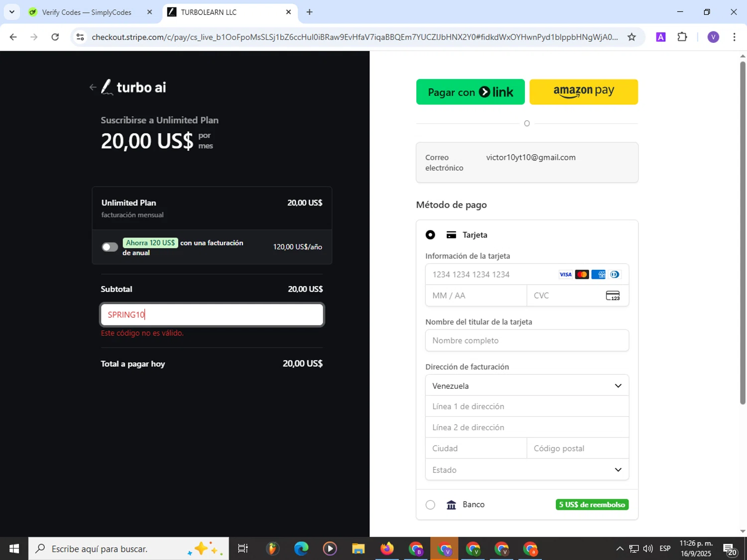Click the Visa card logo
This screenshot has height=560, width=747.
coord(565,275)
